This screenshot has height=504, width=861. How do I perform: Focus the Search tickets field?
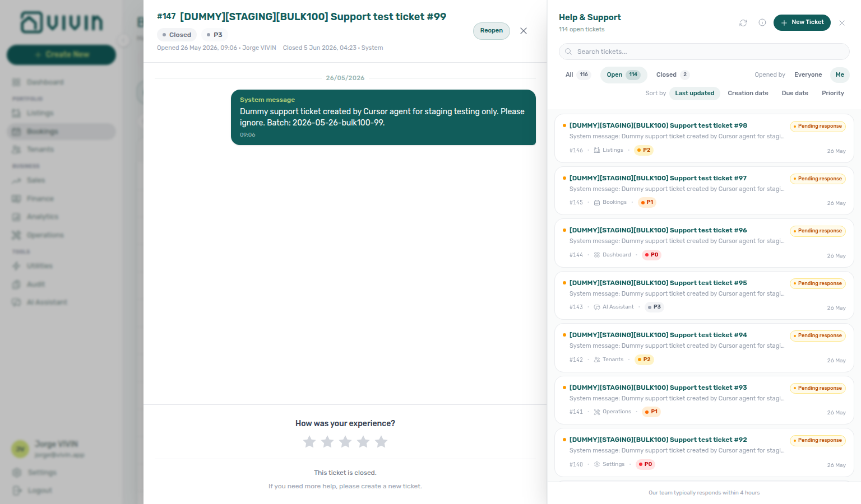pyautogui.click(x=704, y=52)
